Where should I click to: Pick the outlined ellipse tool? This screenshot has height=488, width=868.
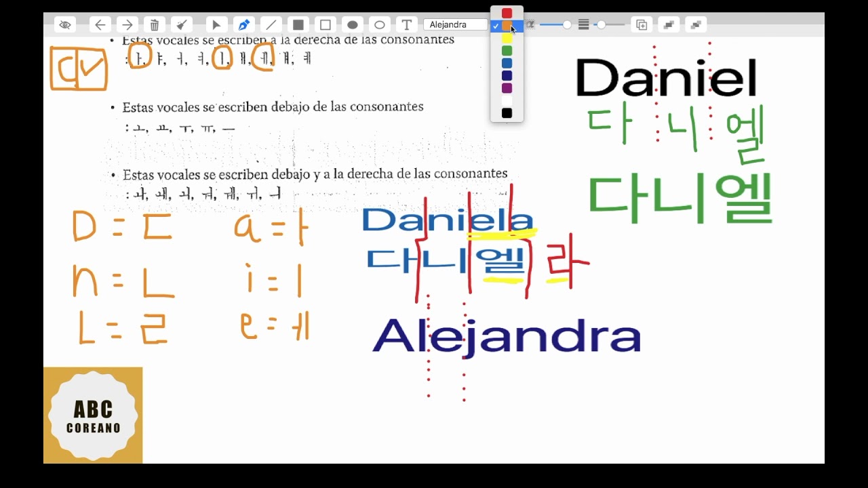[x=380, y=25]
